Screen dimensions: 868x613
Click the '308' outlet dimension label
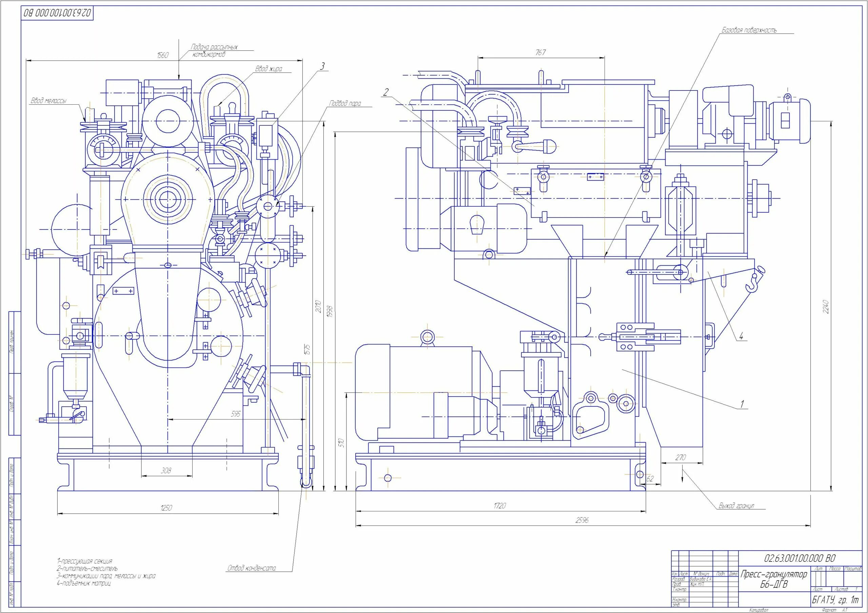[x=166, y=471]
